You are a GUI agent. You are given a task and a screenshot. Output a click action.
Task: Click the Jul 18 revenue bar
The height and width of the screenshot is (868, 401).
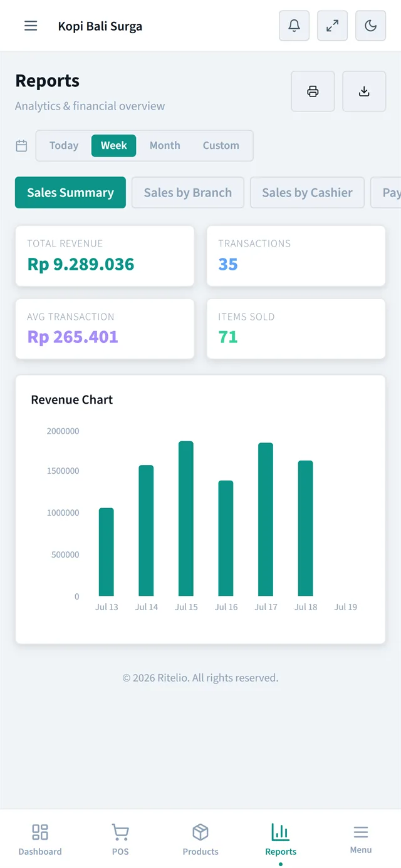pos(305,528)
